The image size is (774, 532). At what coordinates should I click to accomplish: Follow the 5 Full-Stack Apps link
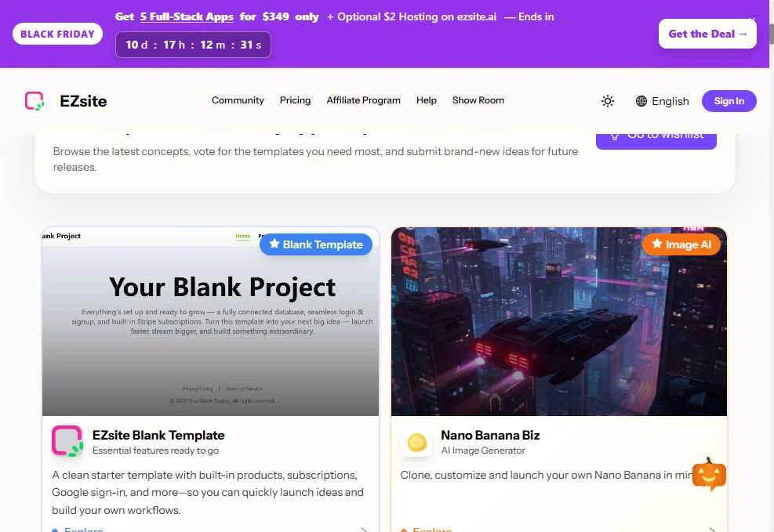(187, 16)
